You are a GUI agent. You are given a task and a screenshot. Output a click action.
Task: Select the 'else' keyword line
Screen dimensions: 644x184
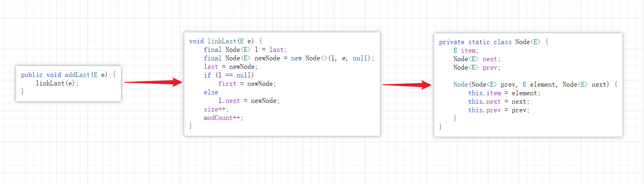[x=211, y=92]
